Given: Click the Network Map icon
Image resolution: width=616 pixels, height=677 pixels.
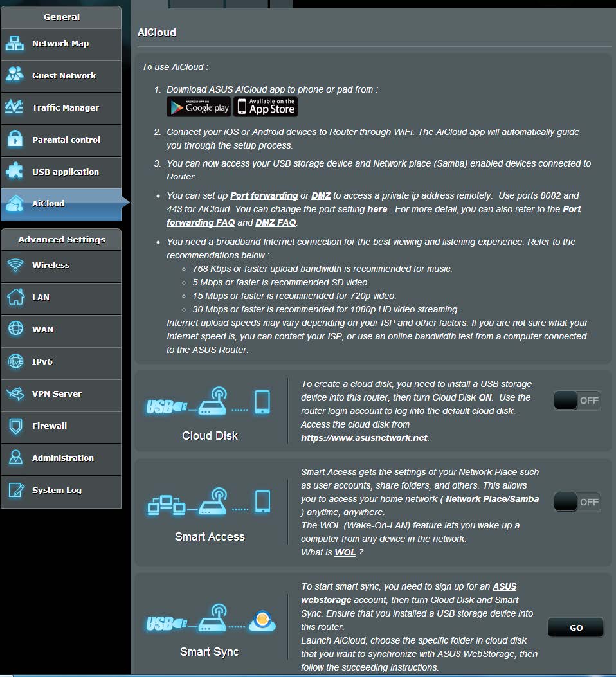Looking at the screenshot, I should coord(15,44).
